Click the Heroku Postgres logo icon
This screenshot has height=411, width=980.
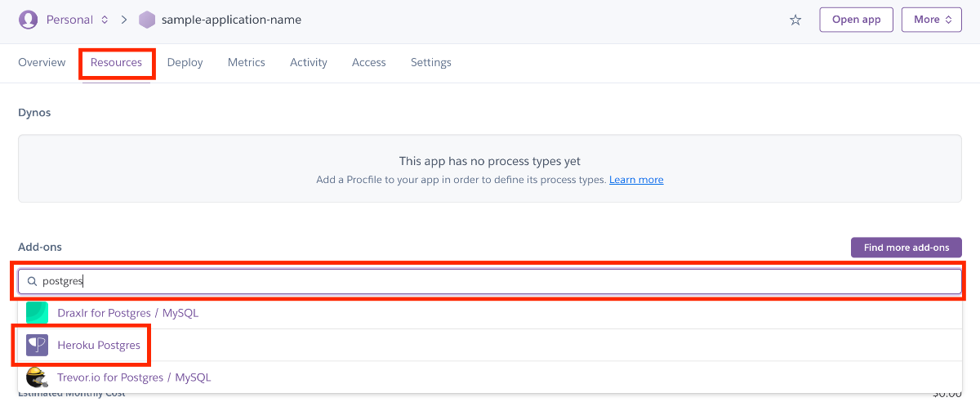(x=38, y=346)
